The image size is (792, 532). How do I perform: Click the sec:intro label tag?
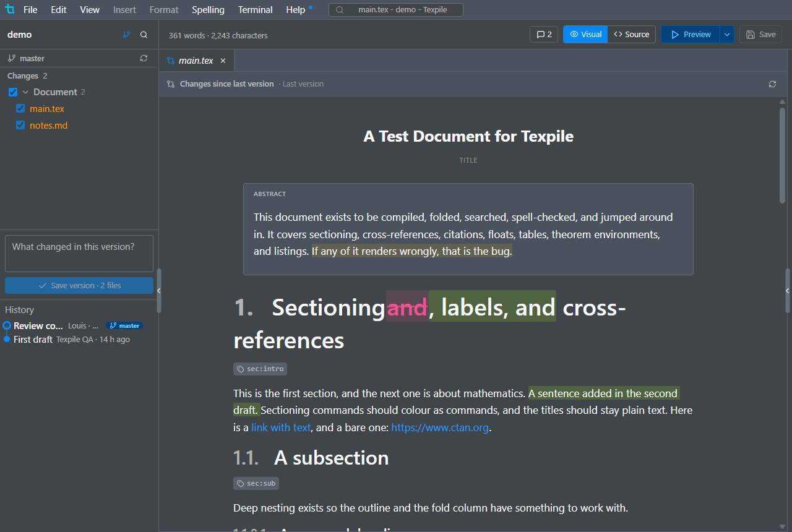point(260,369)
